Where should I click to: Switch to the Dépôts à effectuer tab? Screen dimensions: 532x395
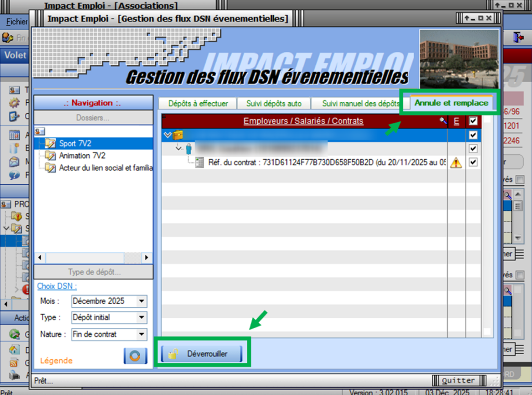coord(198,103)
